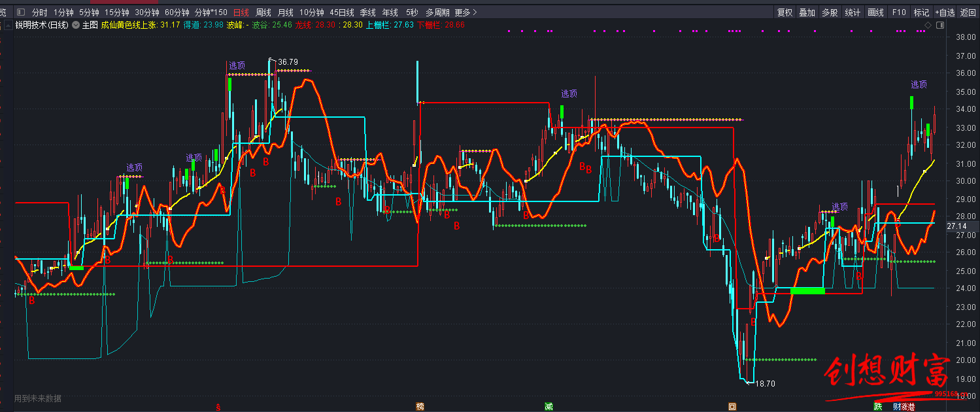
Task: Click the +自选 add to watchlist button
Action: [x=945, y=12]
